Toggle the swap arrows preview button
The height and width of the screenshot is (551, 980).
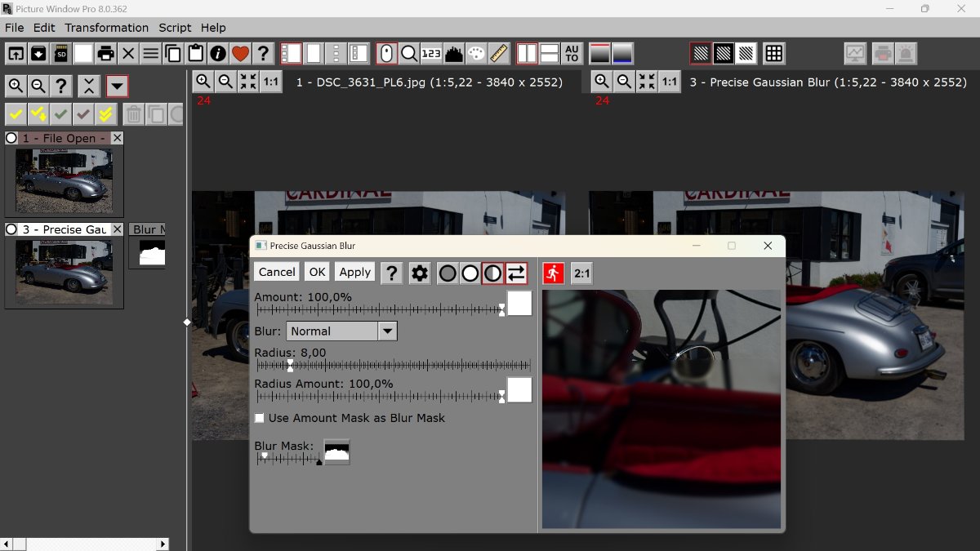tap(516, 273)
